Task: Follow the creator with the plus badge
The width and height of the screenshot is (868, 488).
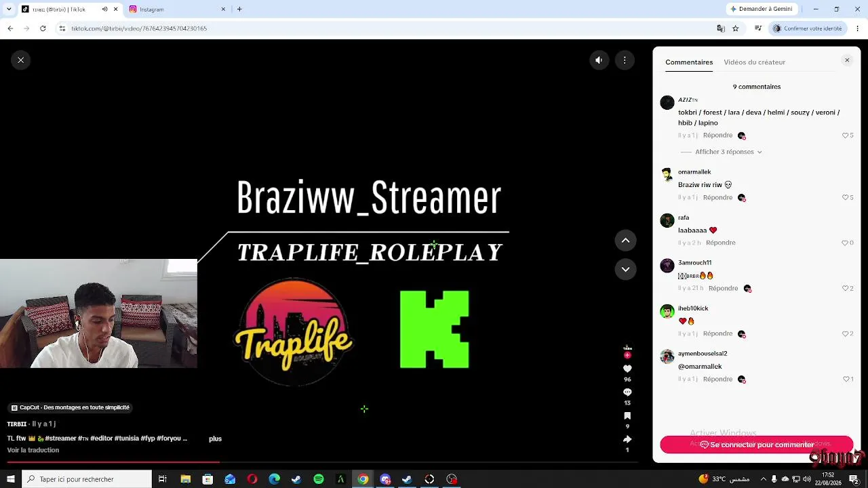Action: (x=627, y=355)
